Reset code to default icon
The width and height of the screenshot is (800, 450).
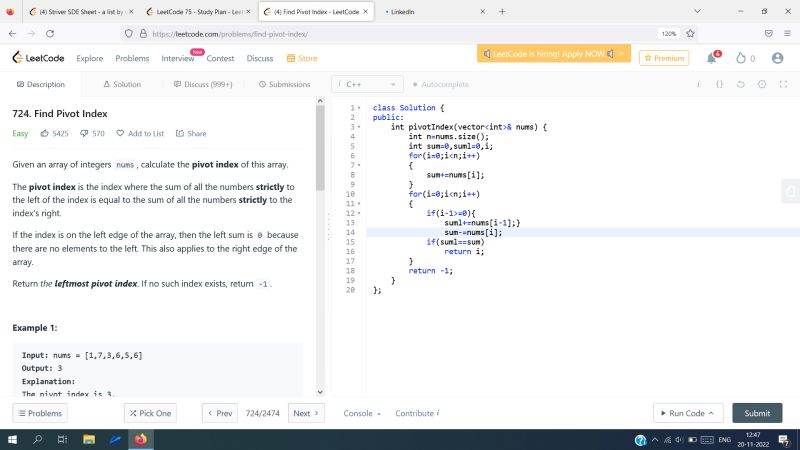point(741,84)
